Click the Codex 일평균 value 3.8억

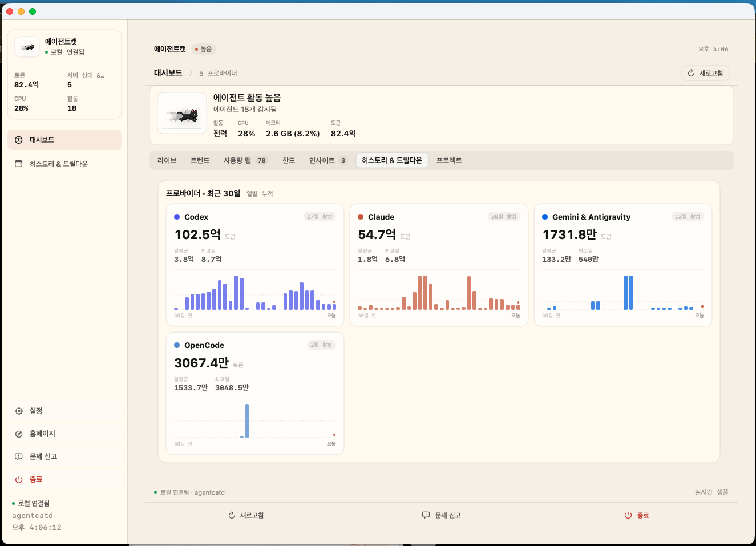point(184,259)
